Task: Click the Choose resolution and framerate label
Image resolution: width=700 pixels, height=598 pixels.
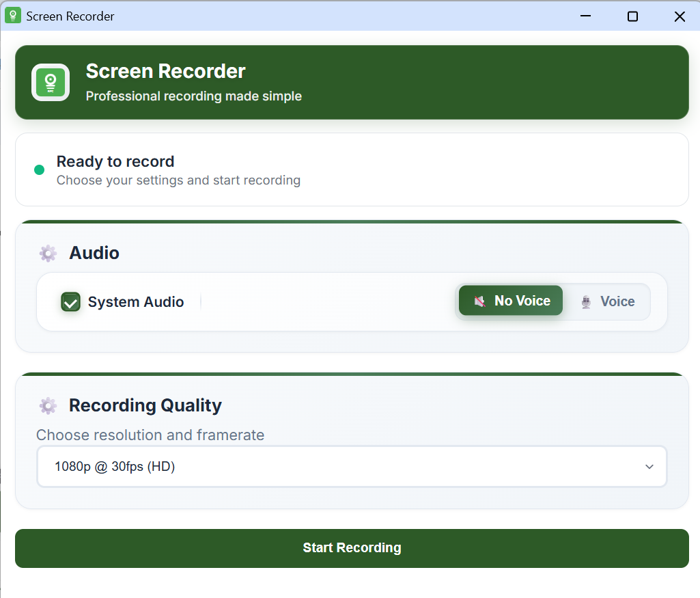Action: pos(150,435)
